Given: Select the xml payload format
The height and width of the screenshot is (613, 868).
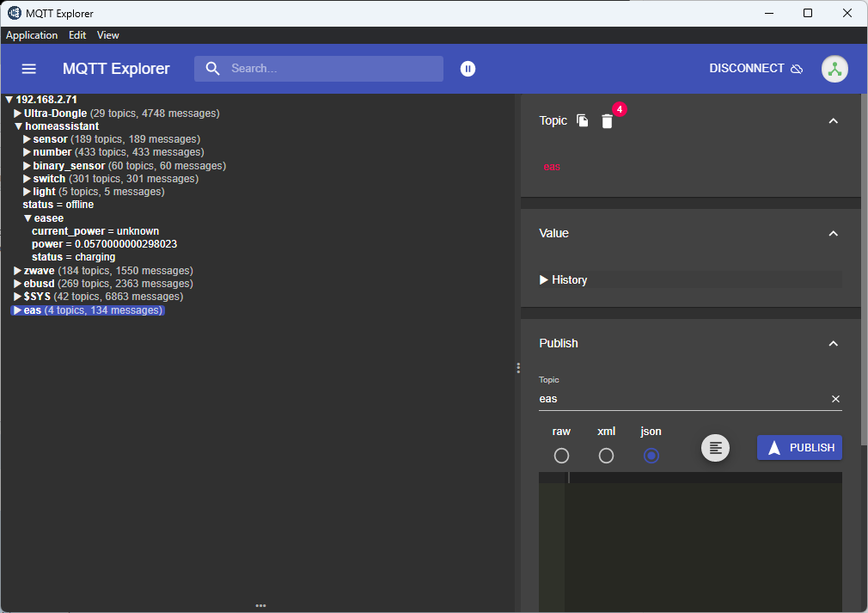Looking at the screenshot, I should coord(606,456).
